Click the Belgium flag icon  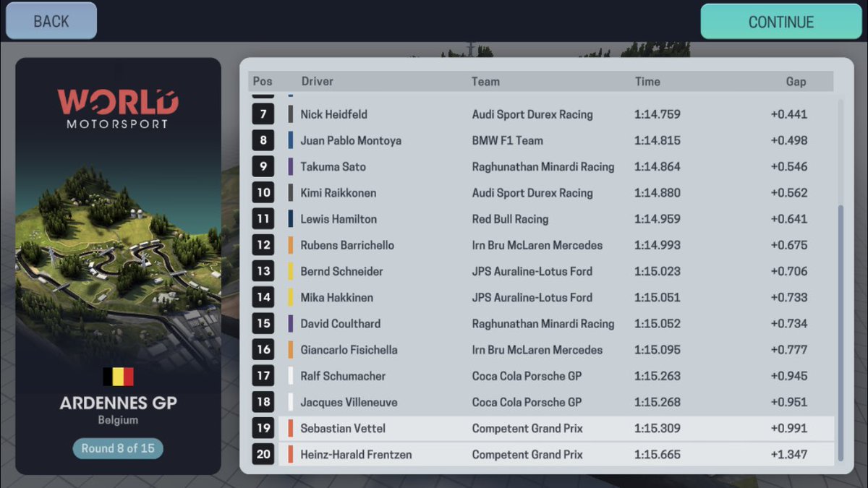coord(118,377)
